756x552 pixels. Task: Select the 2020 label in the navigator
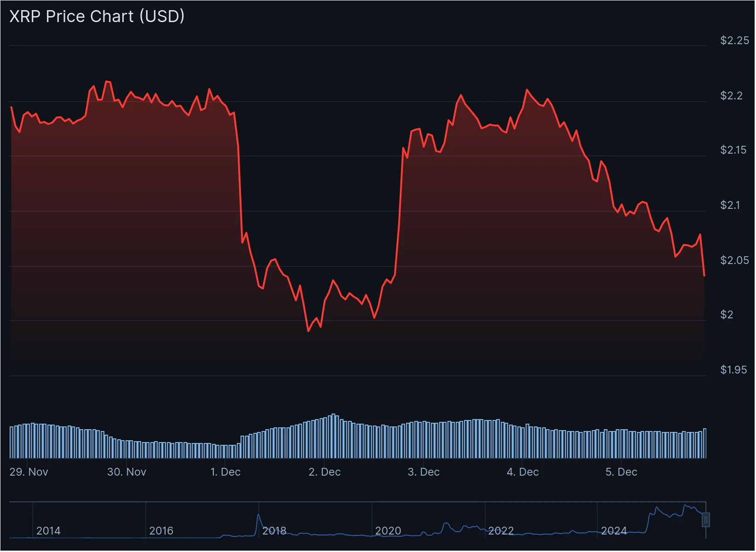(388, 531)
